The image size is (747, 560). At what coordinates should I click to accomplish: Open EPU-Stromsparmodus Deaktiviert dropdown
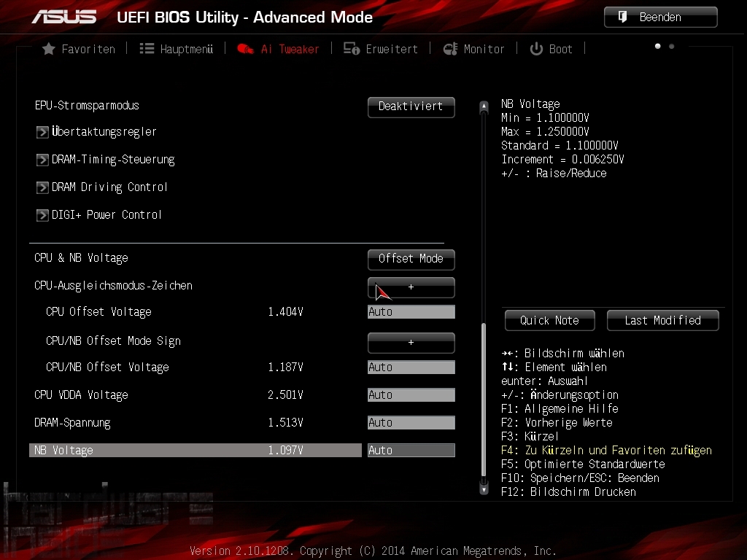tap(411, 106)
